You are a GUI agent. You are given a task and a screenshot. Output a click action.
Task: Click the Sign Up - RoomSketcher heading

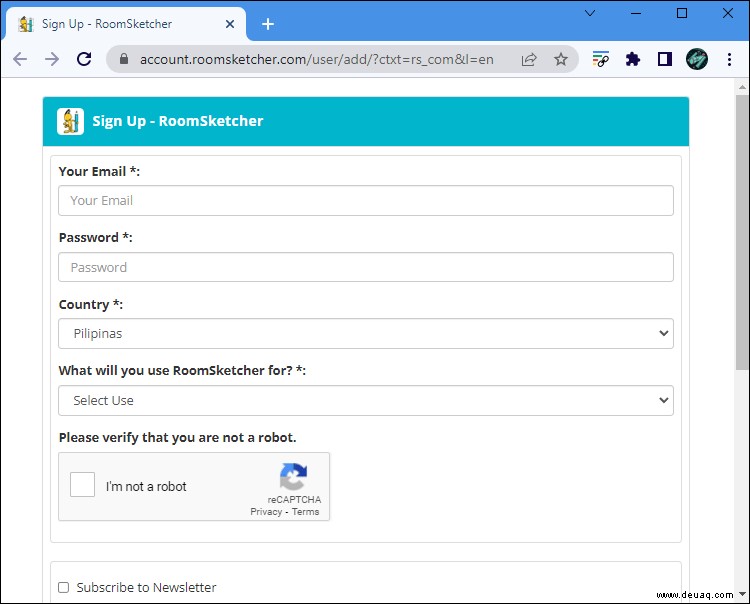point(177,121)
